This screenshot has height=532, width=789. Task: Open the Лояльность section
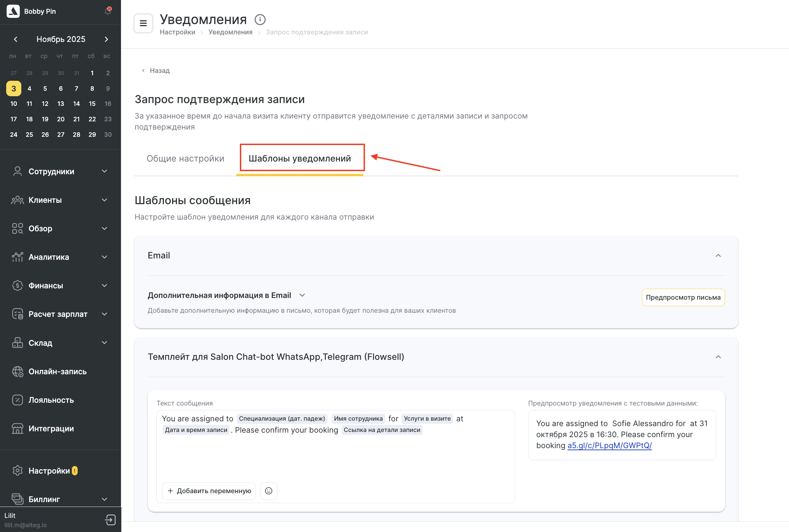click(x=51, y=400)
